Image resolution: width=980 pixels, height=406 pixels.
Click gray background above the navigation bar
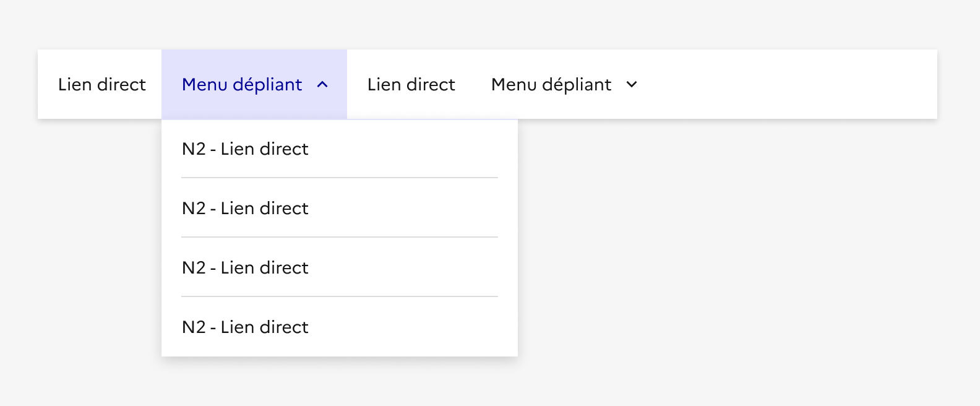click(x=489, y=24)
